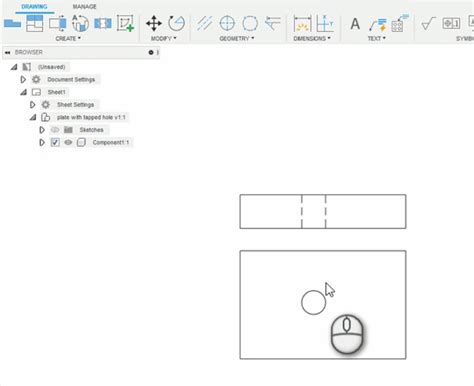Expand the Sketches folder node
The width and height of the screenshot is (474, 386).
pyautogui.click(x=42, y=130)
